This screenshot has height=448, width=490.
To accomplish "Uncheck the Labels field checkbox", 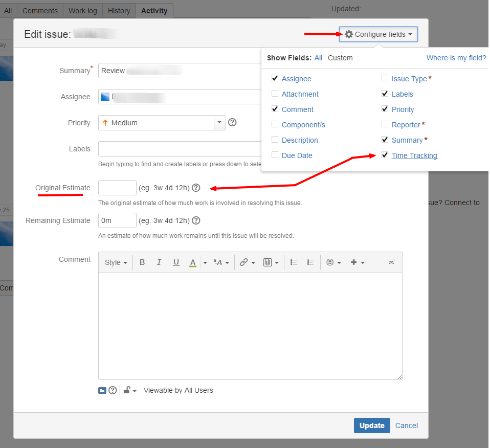I will tap(385, 94).
